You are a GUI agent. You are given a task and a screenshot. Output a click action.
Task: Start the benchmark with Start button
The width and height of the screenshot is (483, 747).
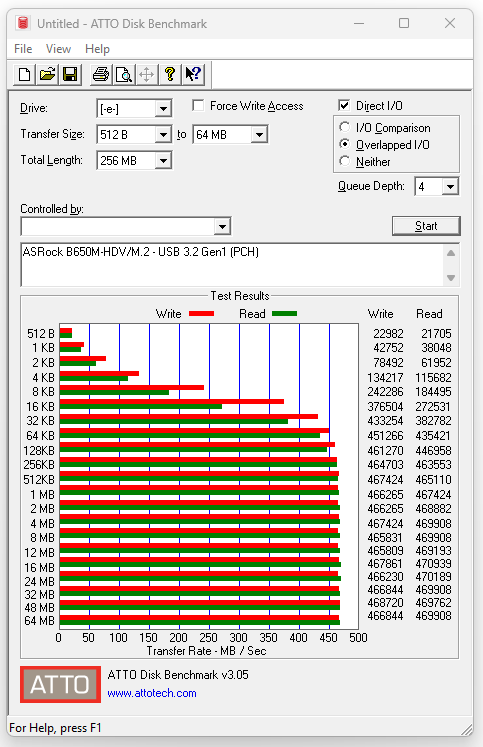click(426, 226)
